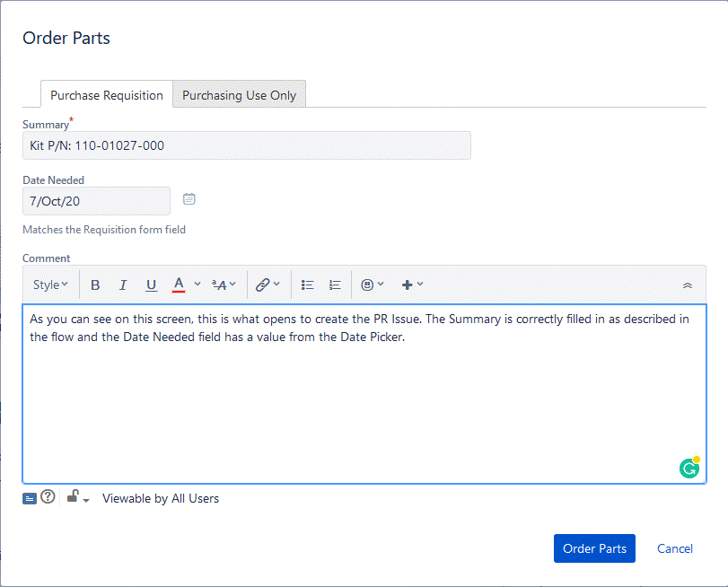Open text color picker dropdown arrow

click(197, 284)
